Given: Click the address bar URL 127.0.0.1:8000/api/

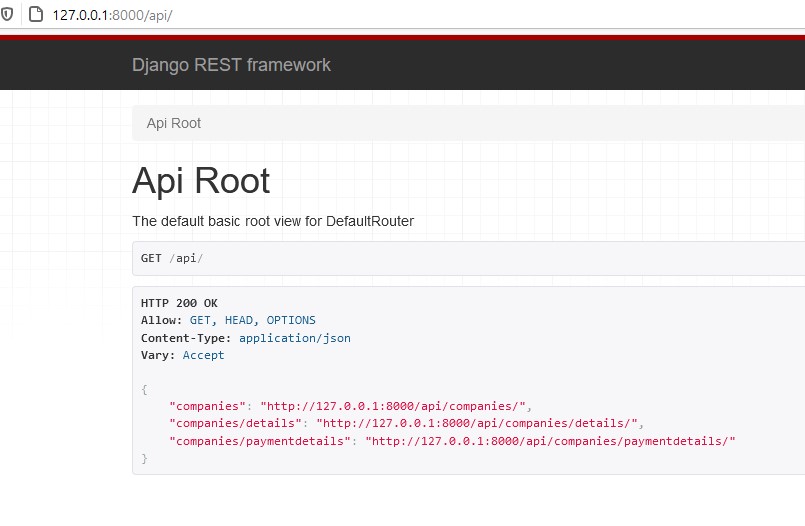Looking at the screenshot, I should coord(112,15).
